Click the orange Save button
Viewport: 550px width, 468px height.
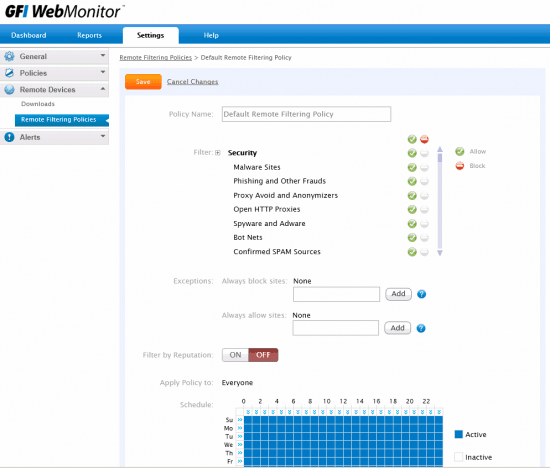pos(143,82)
